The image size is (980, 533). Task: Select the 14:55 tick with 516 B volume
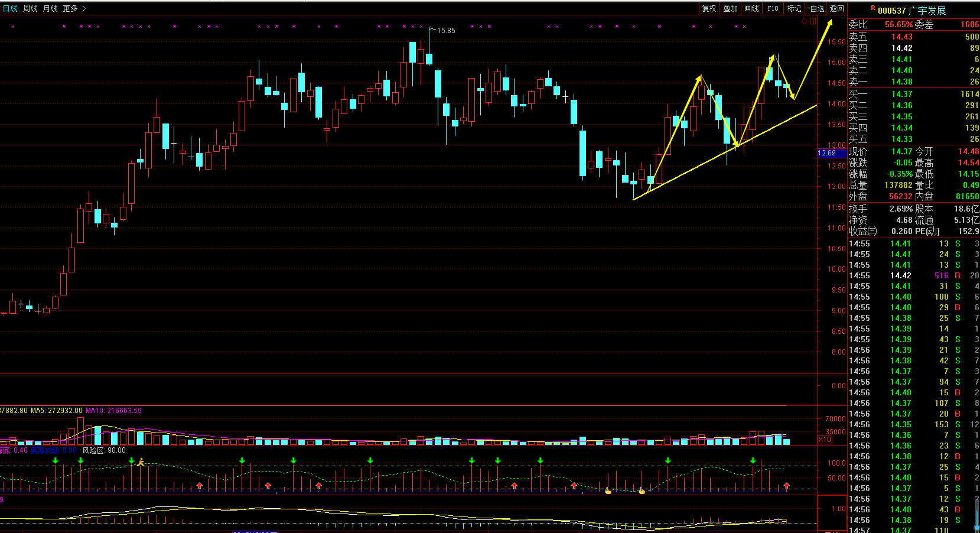point(914,275)
